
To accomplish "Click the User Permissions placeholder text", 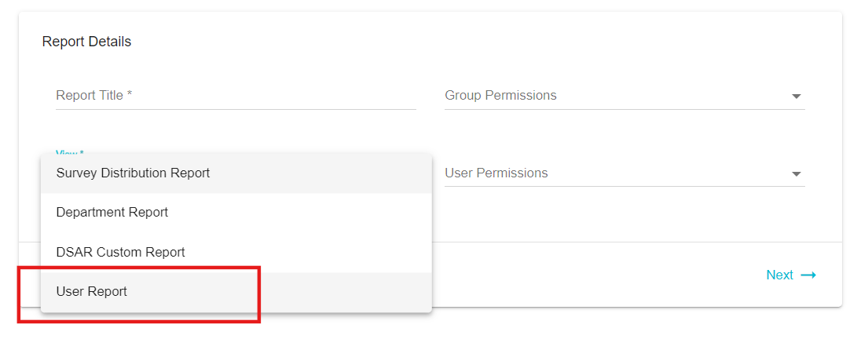I will click(496, 173).
